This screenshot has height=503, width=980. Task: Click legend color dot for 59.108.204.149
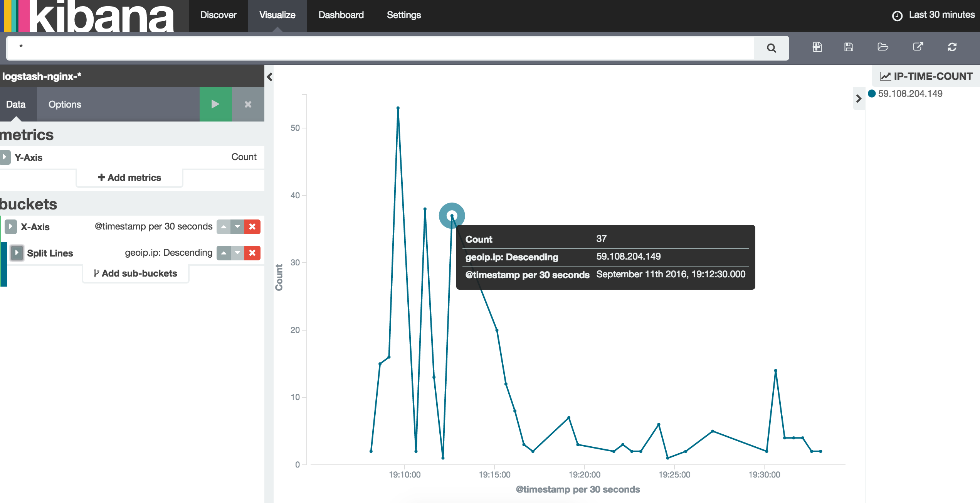pyautogui.click(x=872, y=93)
